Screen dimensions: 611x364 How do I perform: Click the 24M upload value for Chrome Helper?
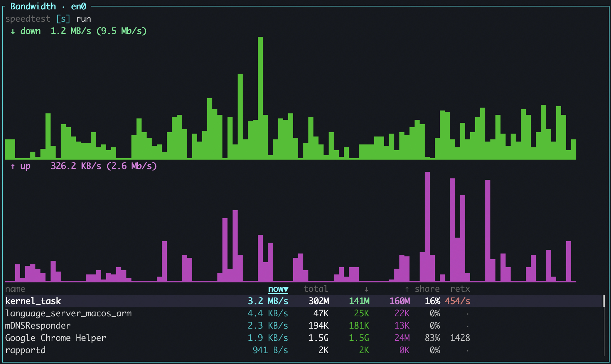pyautogui.click(x=402, y=338)
